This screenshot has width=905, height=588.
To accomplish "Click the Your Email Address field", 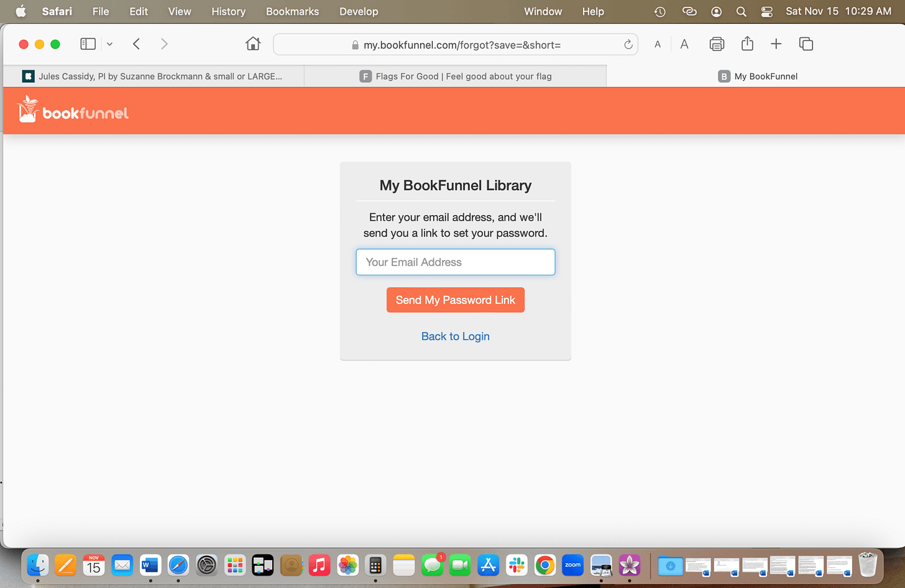I will click(455, 262).
